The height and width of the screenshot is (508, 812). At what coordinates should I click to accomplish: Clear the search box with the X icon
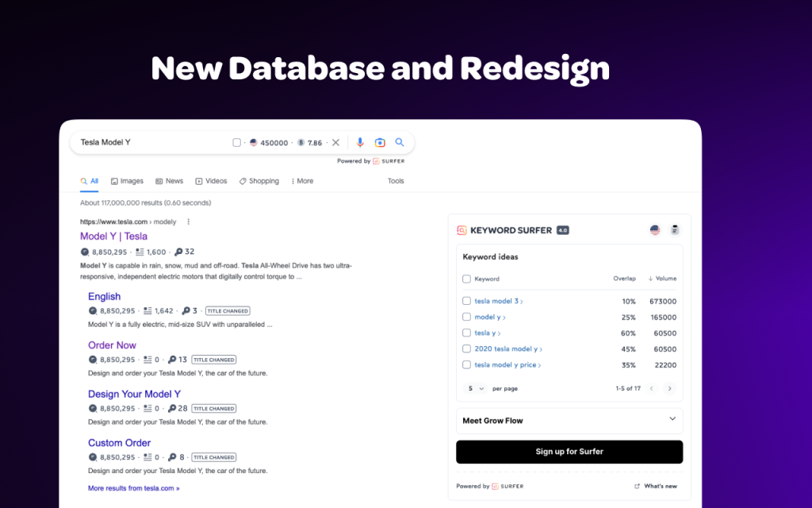coord(335,143)
